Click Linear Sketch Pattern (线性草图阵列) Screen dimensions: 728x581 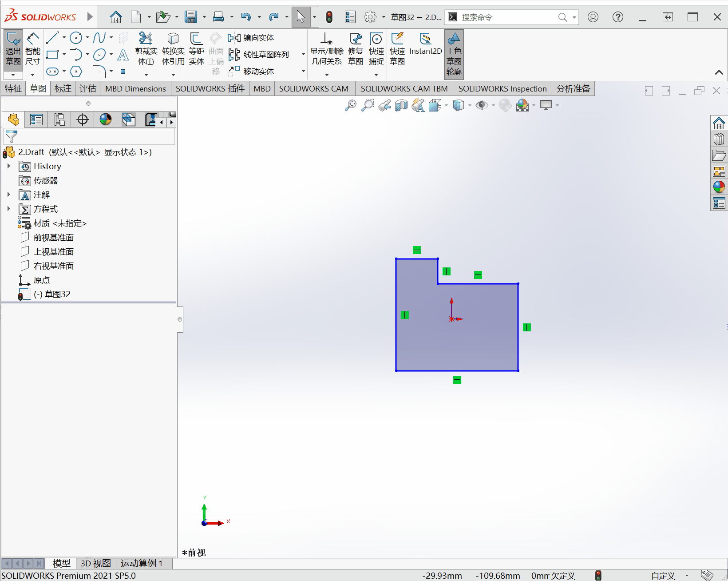pyautogui.click(x=259, y=55)
